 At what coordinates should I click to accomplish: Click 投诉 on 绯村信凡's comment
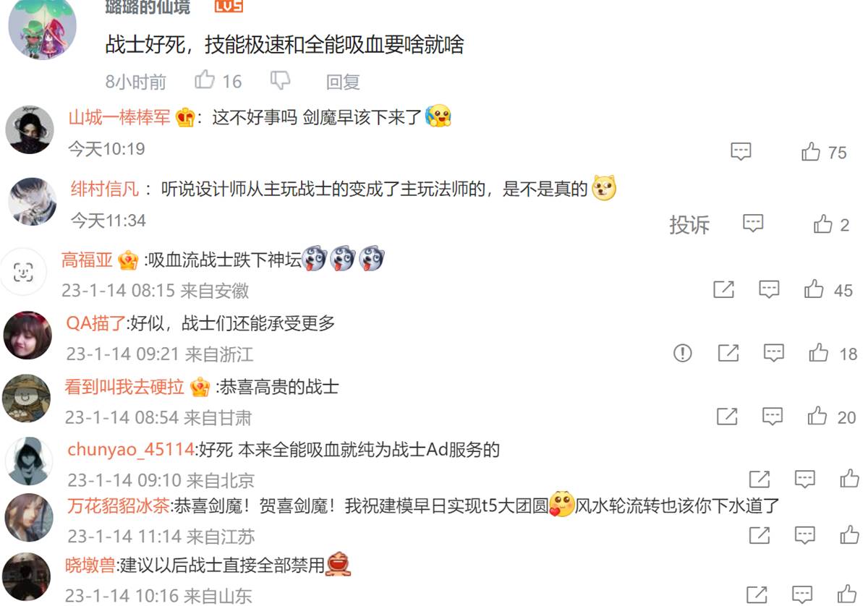pyautogui.click(x=689, y=225)
